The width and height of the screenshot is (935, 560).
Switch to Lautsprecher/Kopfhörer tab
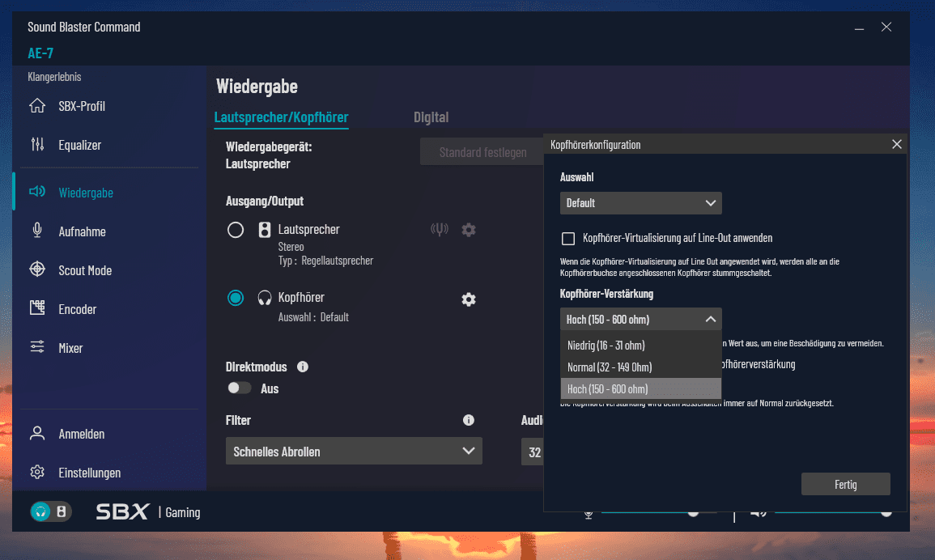tap(281, 117)
